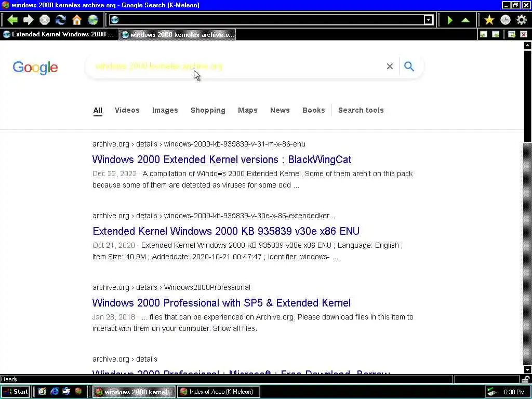Click the windows 2000 kernel... taskbar button
The image size is (532, 399).
click(x=134, y=392)
